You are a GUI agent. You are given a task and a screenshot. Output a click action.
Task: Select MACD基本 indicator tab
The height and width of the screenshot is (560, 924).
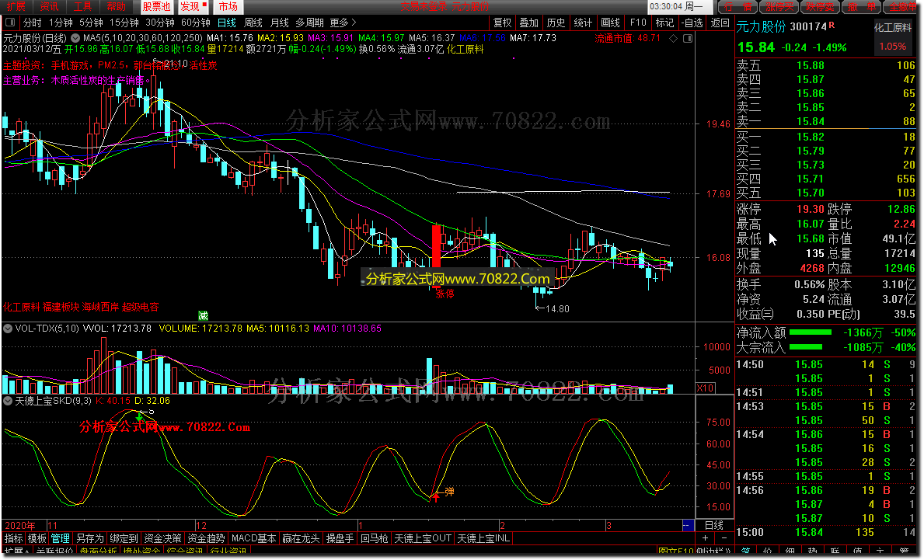(253, 538)
